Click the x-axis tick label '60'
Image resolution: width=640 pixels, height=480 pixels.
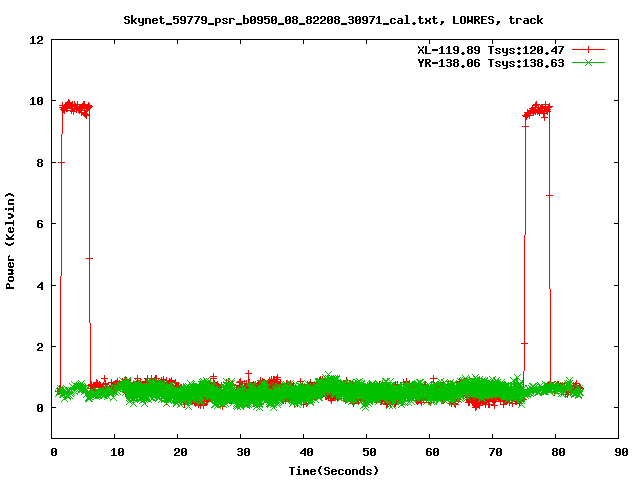[x=432, y=452]
